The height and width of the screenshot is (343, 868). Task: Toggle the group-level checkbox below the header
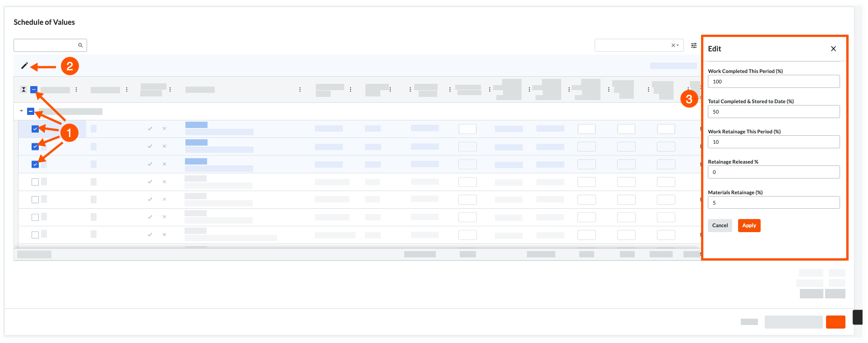(31, 111)
